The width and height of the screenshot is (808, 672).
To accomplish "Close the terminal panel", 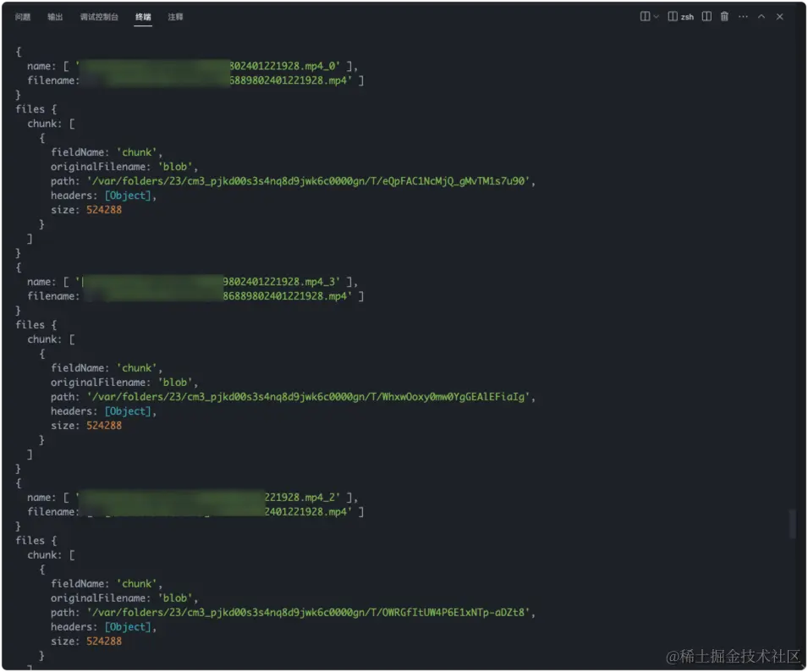I will (x=780, y=16).
